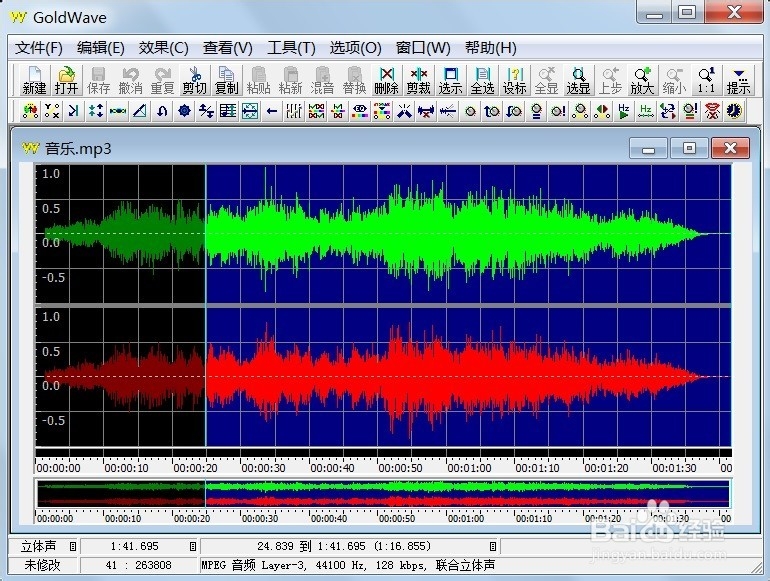Screen dimensions: 770x581
Task: Click the Resample Hz arrows icon
Action: pyautogui.click(x=646, y=111)
